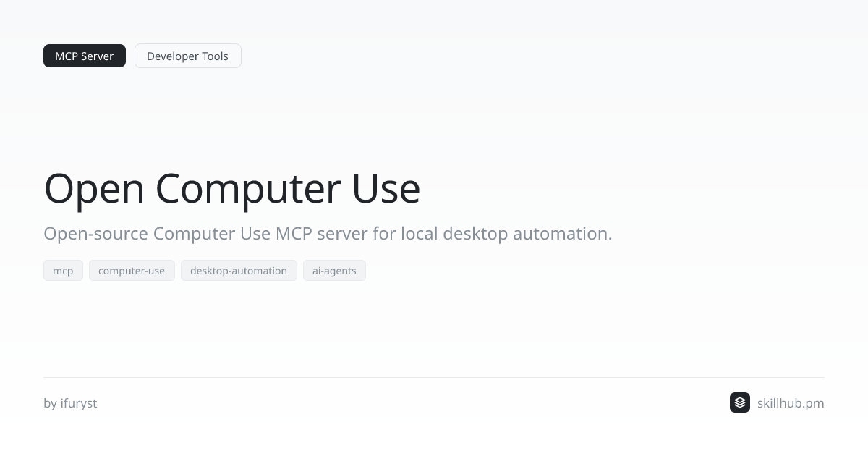Click the Open Computer Use title
The width and height of the screenshot is (868, 456).
(x=232, y=188)
